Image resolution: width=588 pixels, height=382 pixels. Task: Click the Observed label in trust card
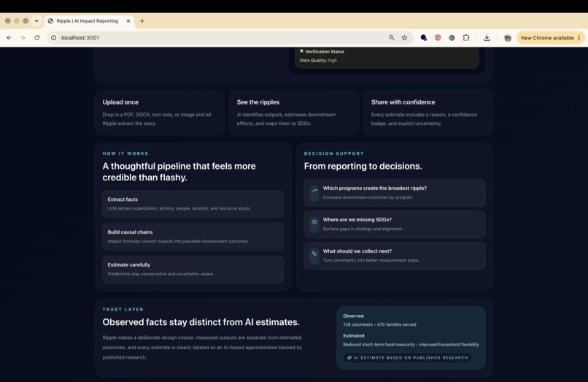pos(353,316)
